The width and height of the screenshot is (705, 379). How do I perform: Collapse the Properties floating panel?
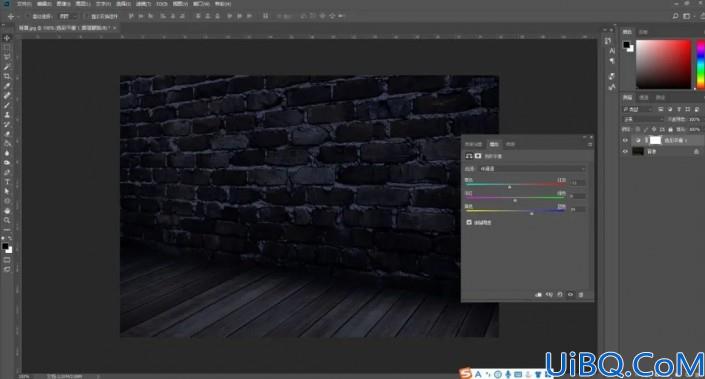coord(585,137)
